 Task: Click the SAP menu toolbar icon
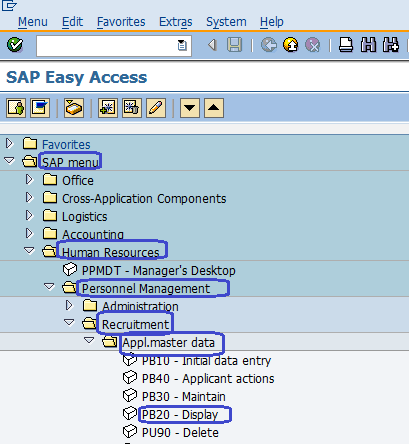(40, 108)
